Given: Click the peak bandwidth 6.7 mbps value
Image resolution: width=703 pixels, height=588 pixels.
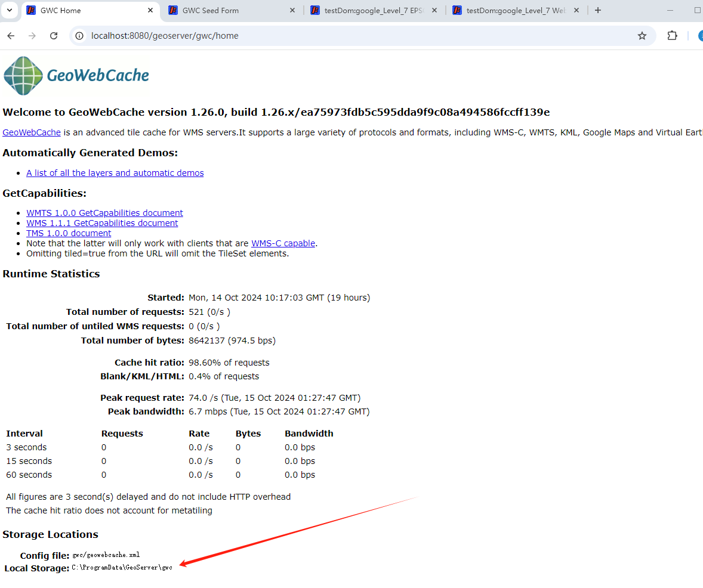Looking at the screenshot, I should click(279, 411).
